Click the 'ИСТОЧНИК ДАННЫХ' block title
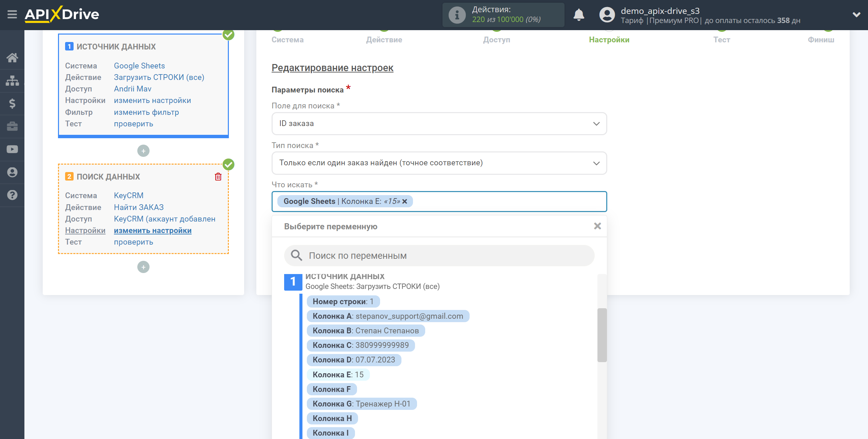 click(116, 47)
